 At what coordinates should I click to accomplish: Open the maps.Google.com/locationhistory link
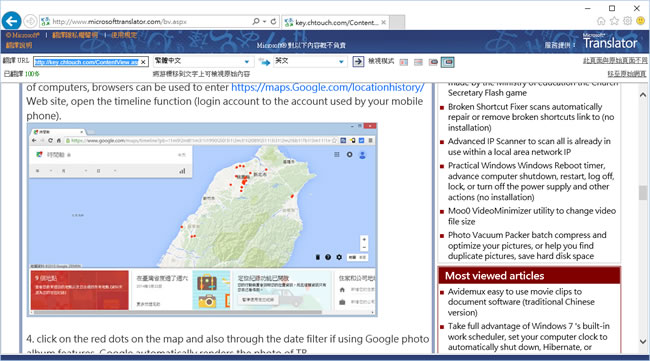[327, 87]
